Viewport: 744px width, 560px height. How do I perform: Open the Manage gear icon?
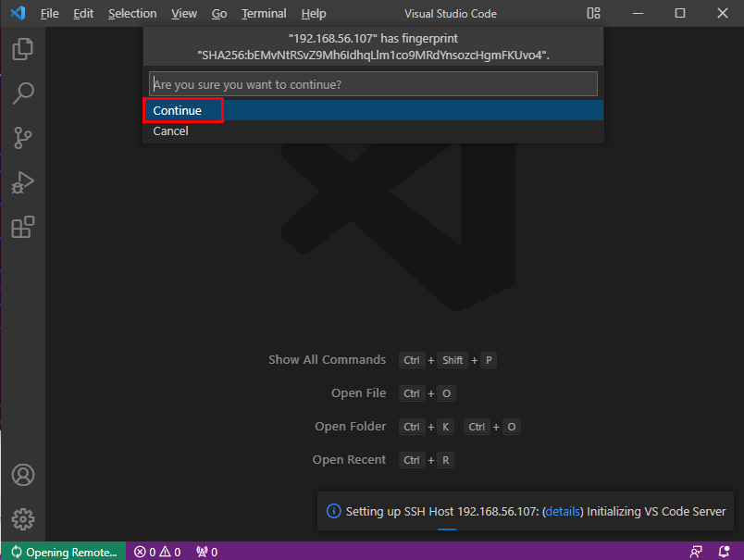23,519
